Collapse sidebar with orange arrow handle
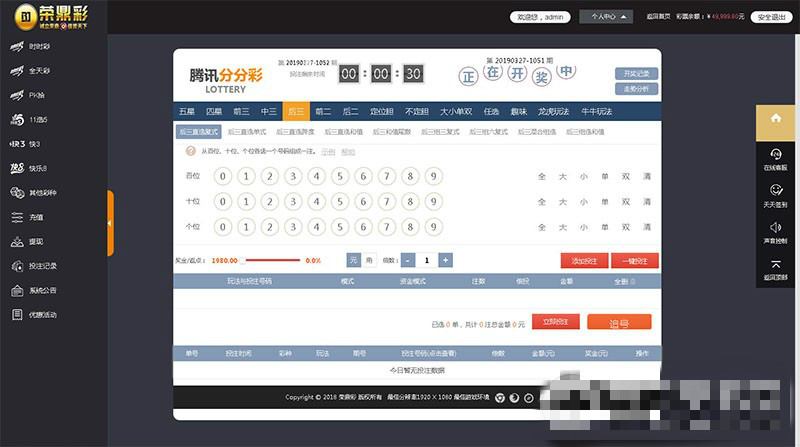This screenshot has height=447, width=800. pos(110,223)
